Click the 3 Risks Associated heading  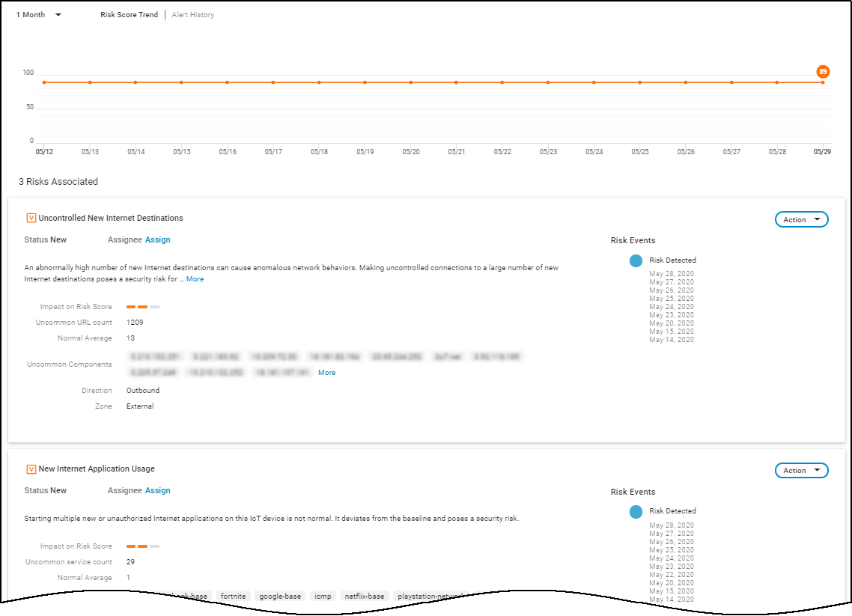coord(58,181)
